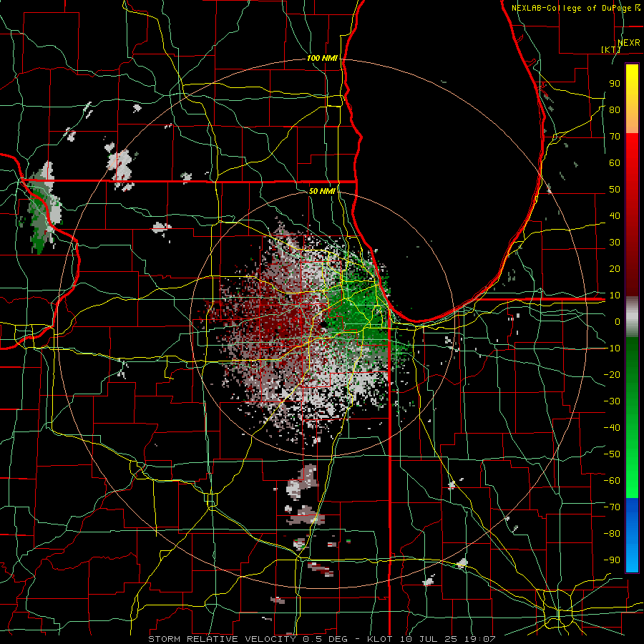
Task: Click the -40 value on velocity scale
Action: point(612,428)
